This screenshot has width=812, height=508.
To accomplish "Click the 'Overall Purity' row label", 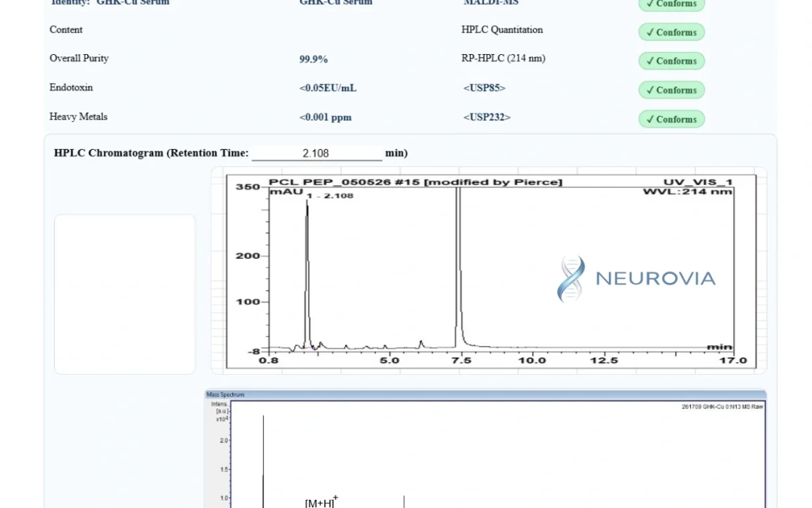I will tap(79, 58).
